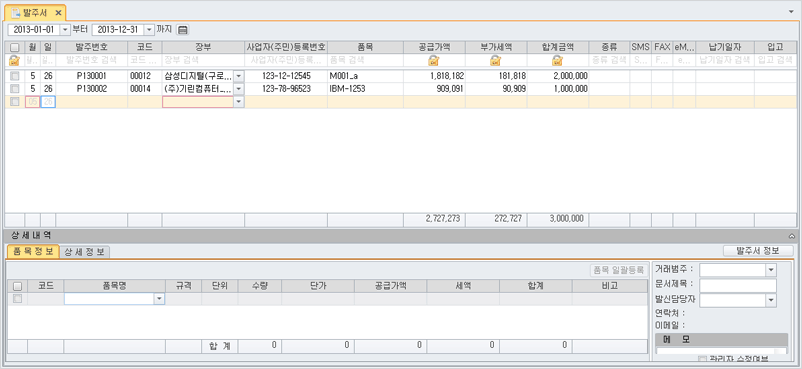Select the cell P130001
Image resolution: width=802 pixels, height=369 pixels.
point(92,76)
